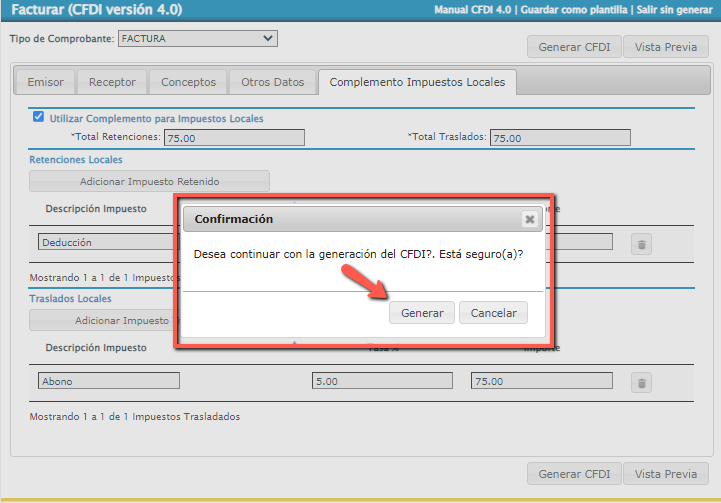Select Complemento Impuestos Locales tab
This screenshot has height=503, width=721.
(417, 82)
